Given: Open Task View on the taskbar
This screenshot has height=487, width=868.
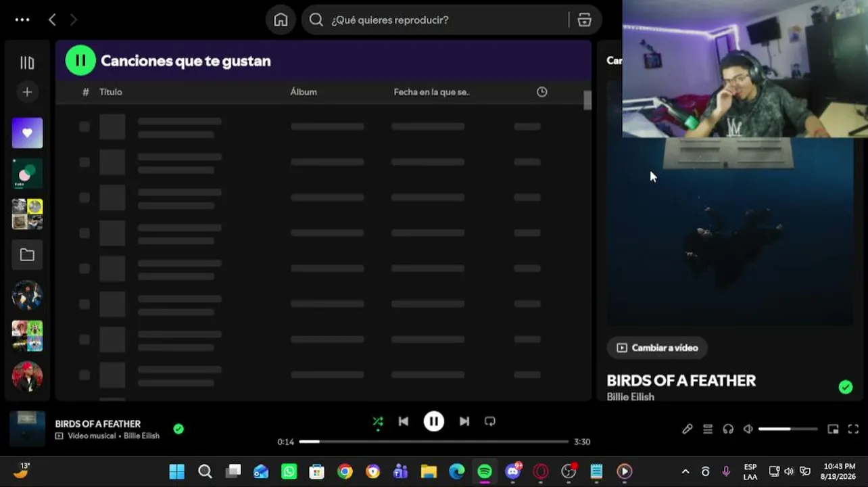Looking at the screenshot, I should [x=233, y=471].
